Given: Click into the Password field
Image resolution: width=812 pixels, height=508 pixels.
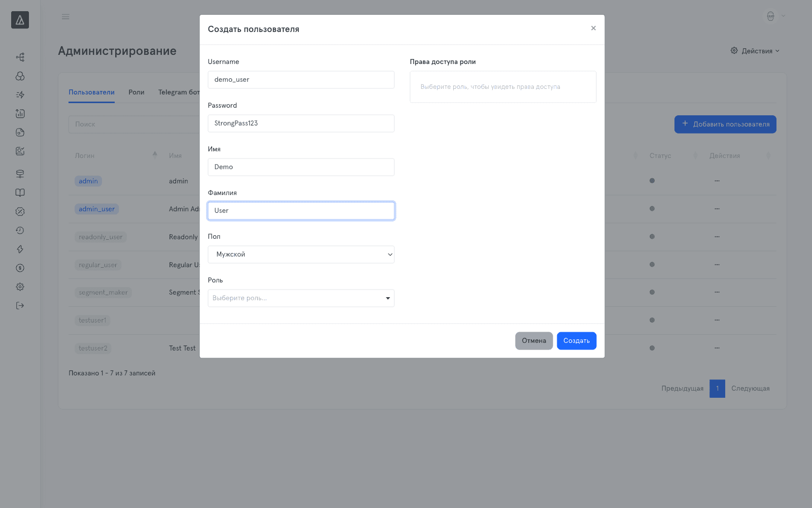Looking at the screenshot, I should click(301, 123).
